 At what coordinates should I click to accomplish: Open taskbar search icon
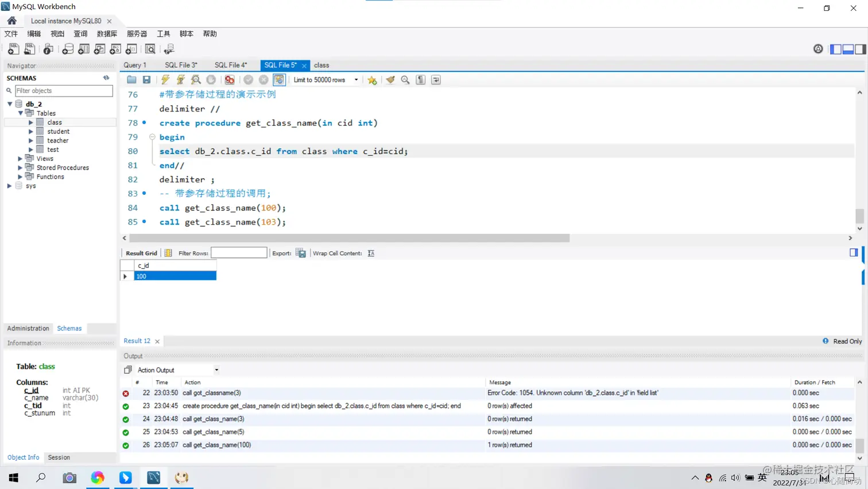point(41,478)
